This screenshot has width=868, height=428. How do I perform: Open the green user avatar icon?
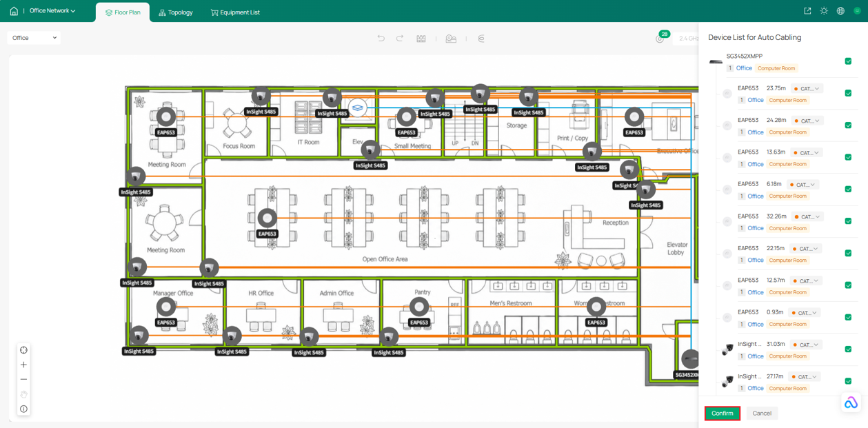point(857,11)
